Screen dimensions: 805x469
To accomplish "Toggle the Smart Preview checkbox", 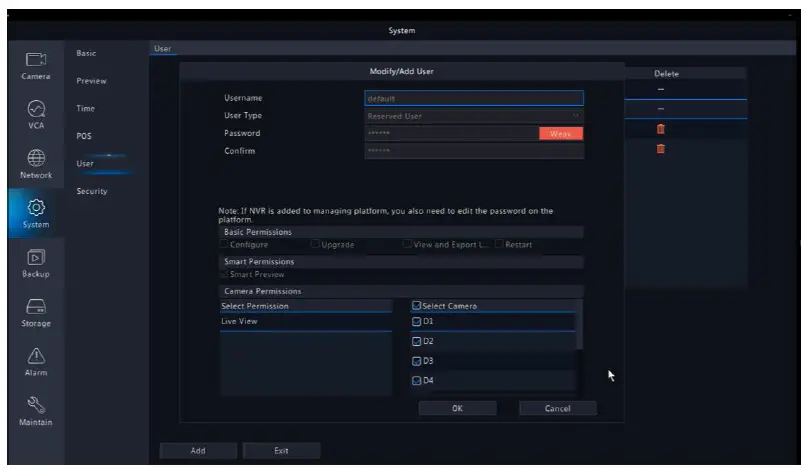I will pos(224,274).
